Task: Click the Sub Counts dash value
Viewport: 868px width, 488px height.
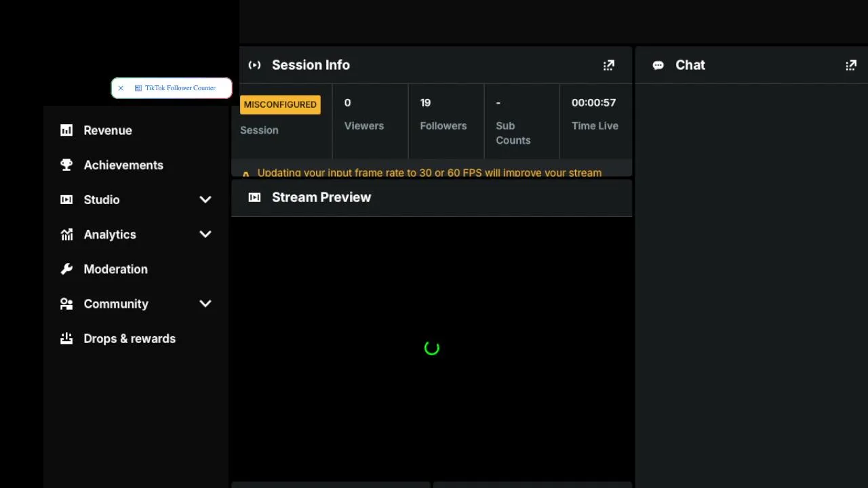Action: pos(498,103)
